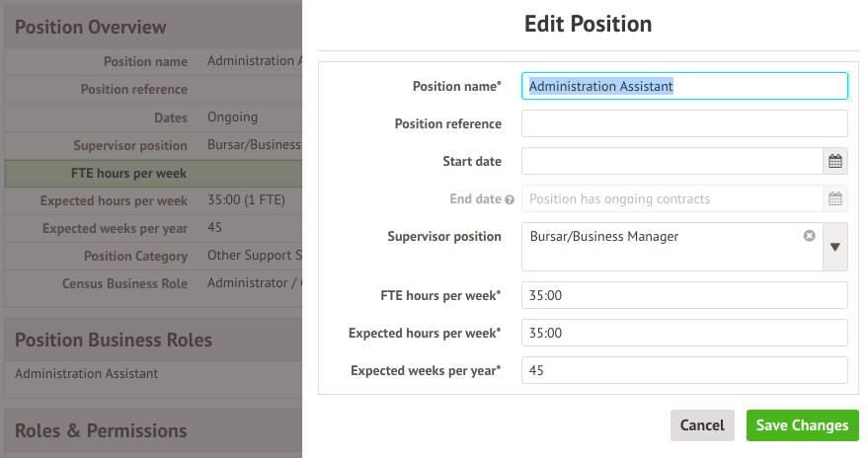The image size is (868, 458).
Task: Click the Roles & Permissions section header
Action: (x=101, y=430)
